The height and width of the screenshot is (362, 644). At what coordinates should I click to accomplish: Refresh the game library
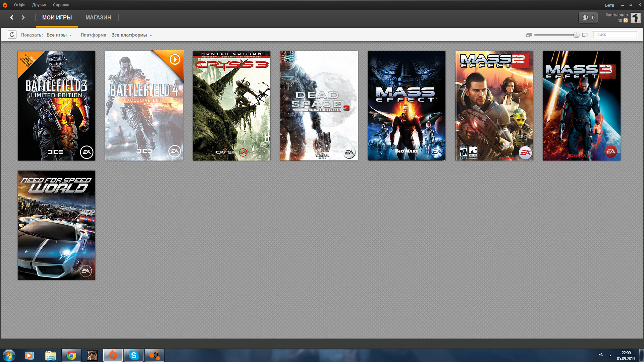point(12,35)
